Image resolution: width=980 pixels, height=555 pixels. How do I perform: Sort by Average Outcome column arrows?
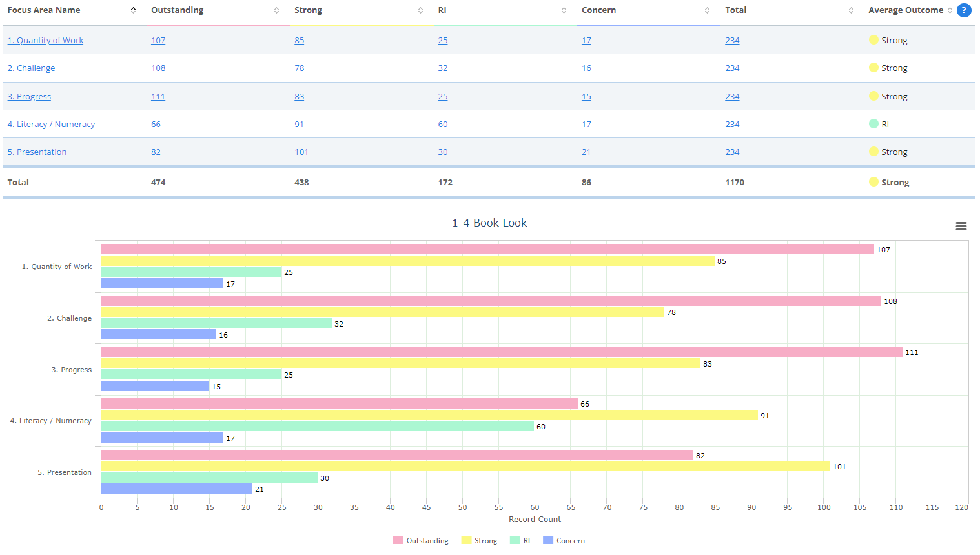click(950, 10)
